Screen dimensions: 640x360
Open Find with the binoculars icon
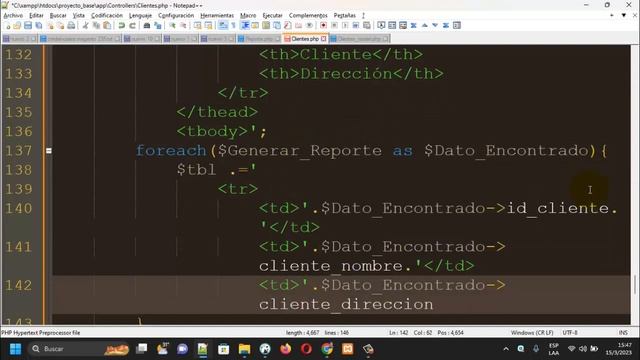[147, 25]
